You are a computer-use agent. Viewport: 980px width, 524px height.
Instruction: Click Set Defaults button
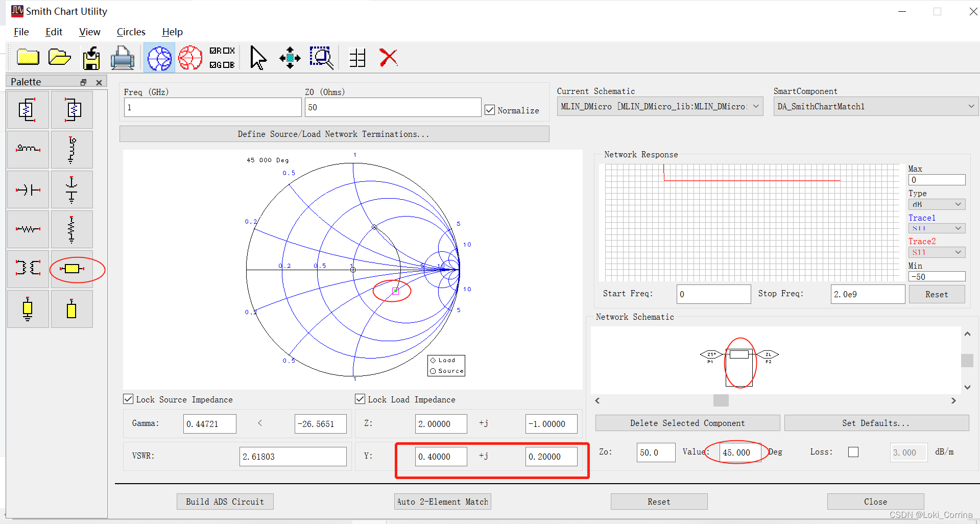tap(876, 423)
